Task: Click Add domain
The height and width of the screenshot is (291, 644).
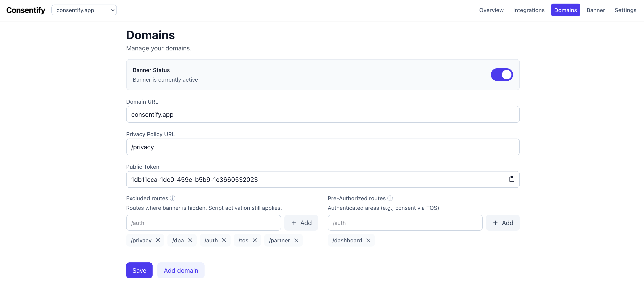Action: click(x=181, y=270)
